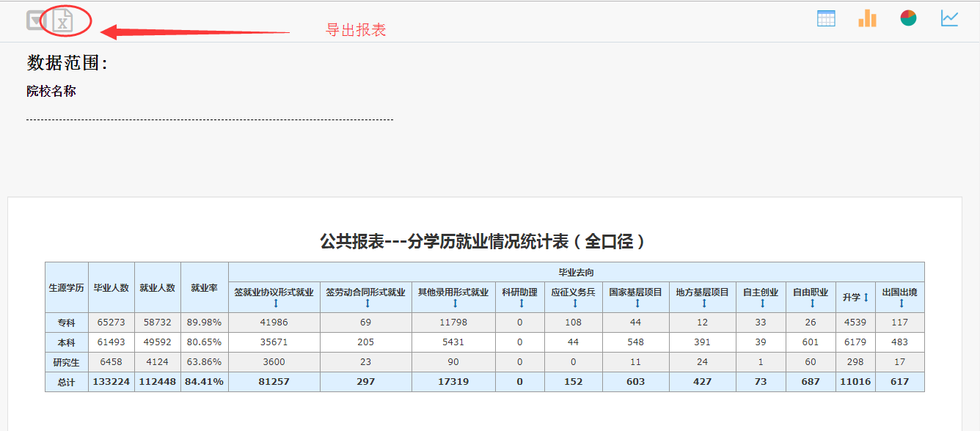Click value 548 in 本科 row
This screenshot has height=431, width=980.
click(x=636, y=342)
